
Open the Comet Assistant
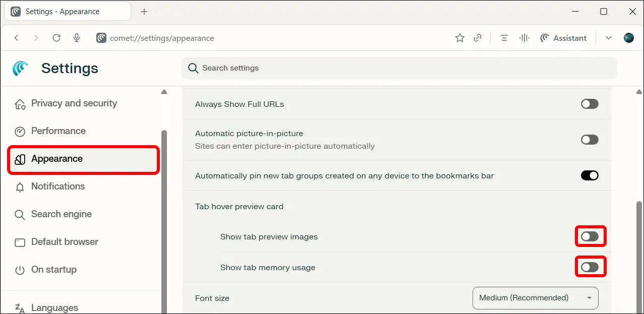click(563, 38)
